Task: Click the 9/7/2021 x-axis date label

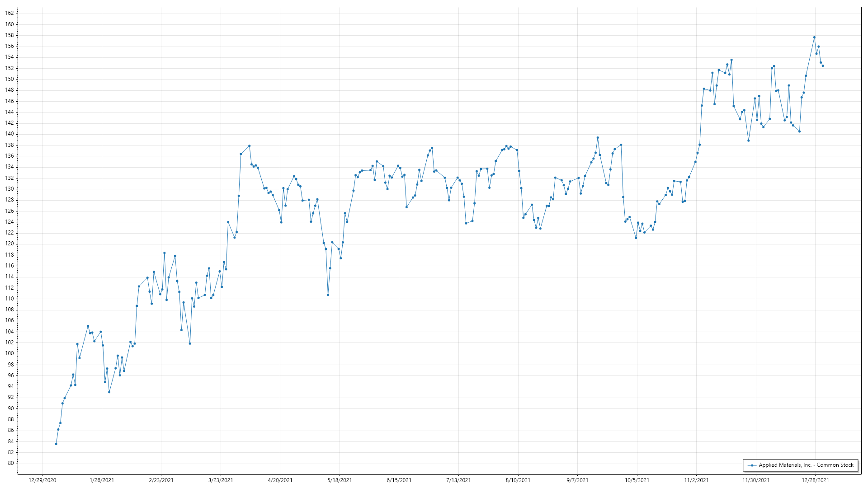Action: pos(577,480)
